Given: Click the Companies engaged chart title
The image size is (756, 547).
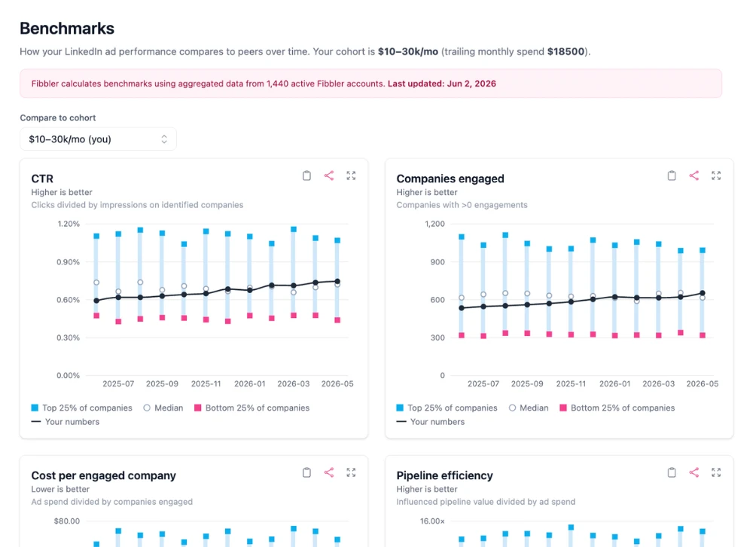Looking at the screenshot, I should click(x=450, y=179).
